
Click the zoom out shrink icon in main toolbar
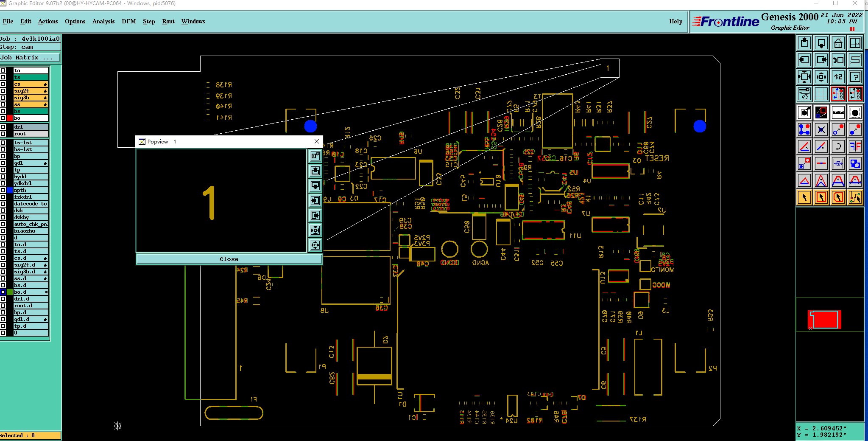pos(821,77)
